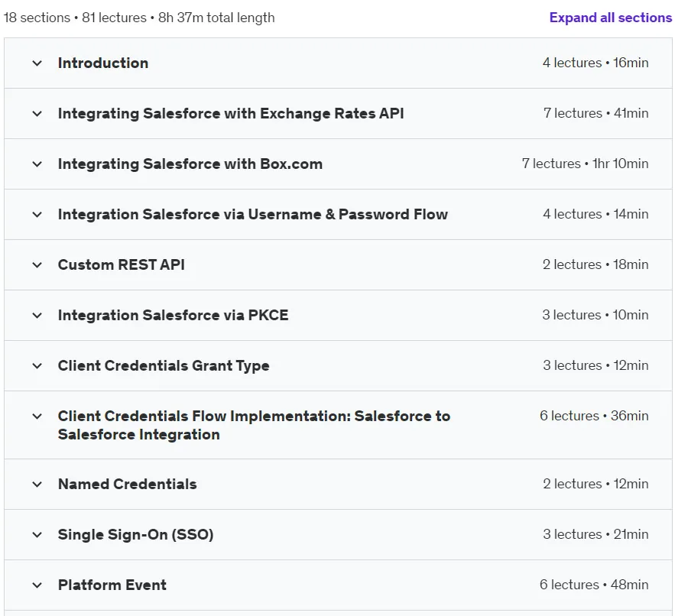Select the Named Credentials title
675x616 pixels.
pyautogui.click(x=128, y=485)
